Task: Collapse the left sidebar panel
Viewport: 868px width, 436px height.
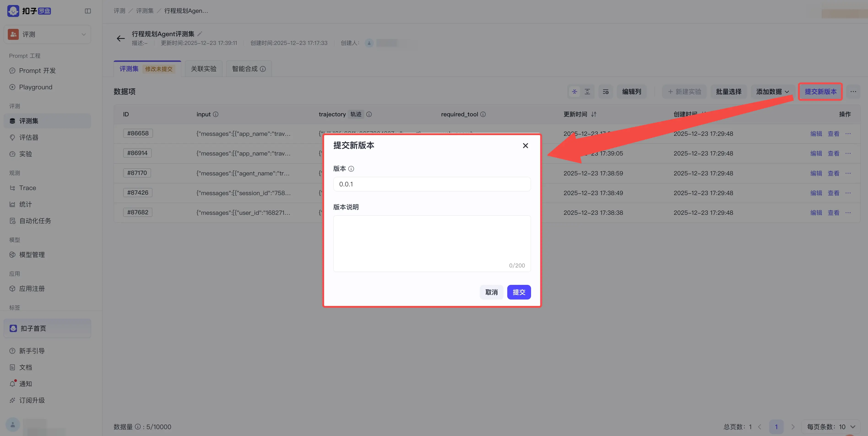Action: coord(88,11)
